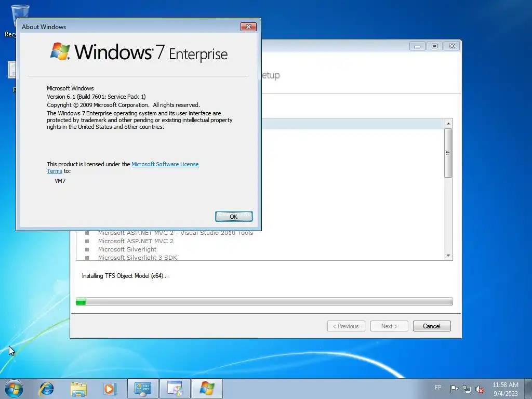
Task: Click the 'VM7' licensee name
Action: [60, 181]
